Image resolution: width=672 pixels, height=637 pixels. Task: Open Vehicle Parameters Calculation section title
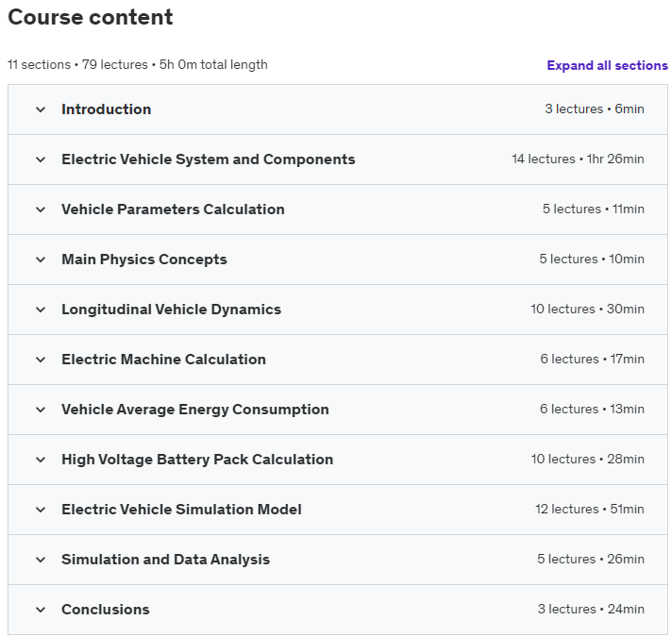[173, 210]
